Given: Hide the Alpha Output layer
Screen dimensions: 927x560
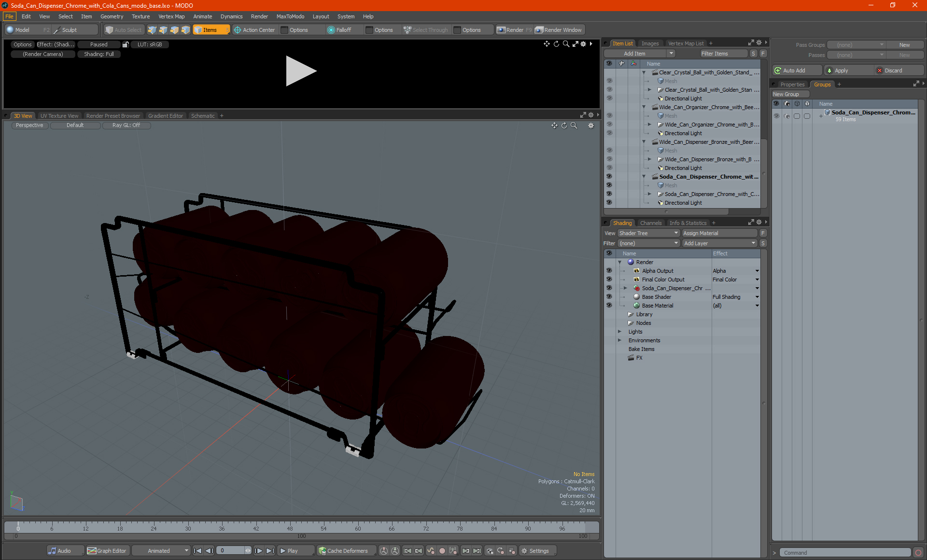Looking at the screenshot, I should [609, 271].
